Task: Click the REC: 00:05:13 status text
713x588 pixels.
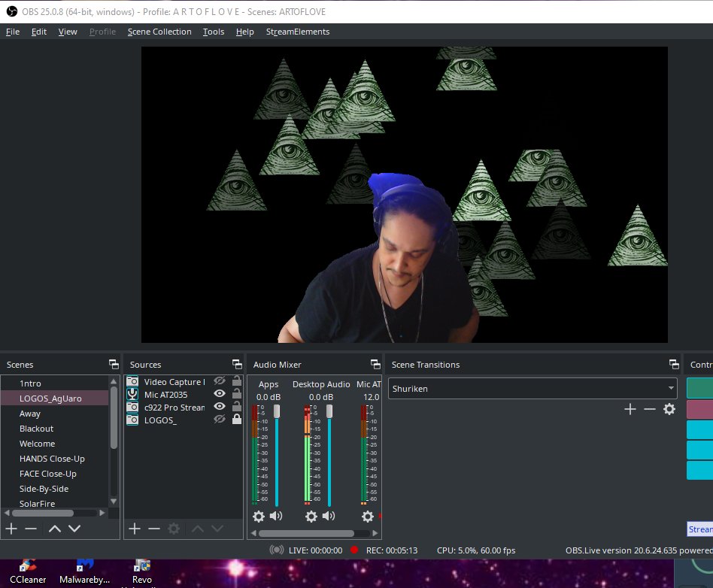Action: coord(392,550)
